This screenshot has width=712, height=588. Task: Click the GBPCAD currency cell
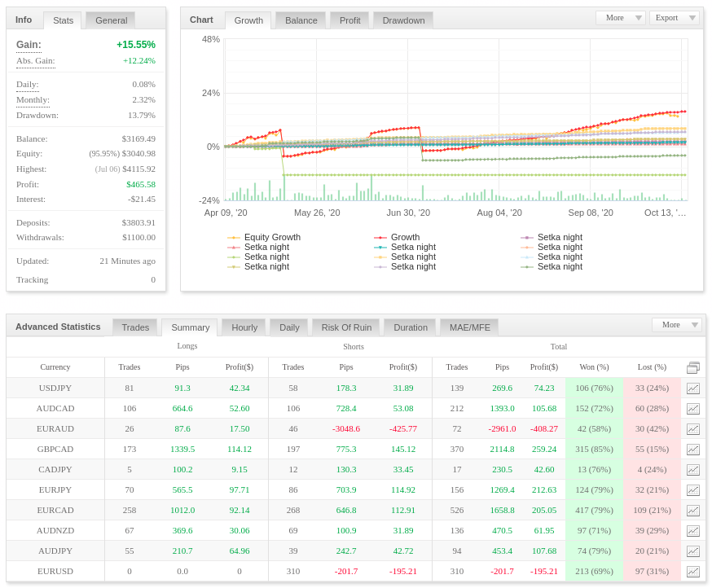point(55,450)
